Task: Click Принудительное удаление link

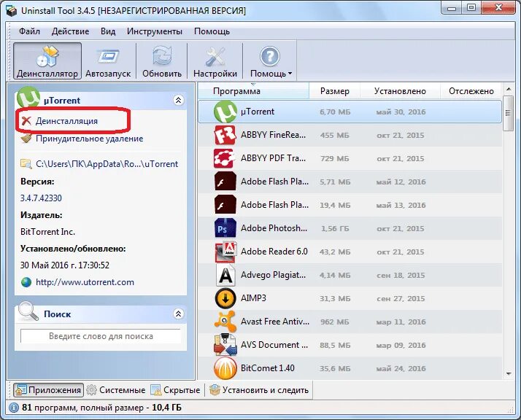Action: (x=89, y=139)
